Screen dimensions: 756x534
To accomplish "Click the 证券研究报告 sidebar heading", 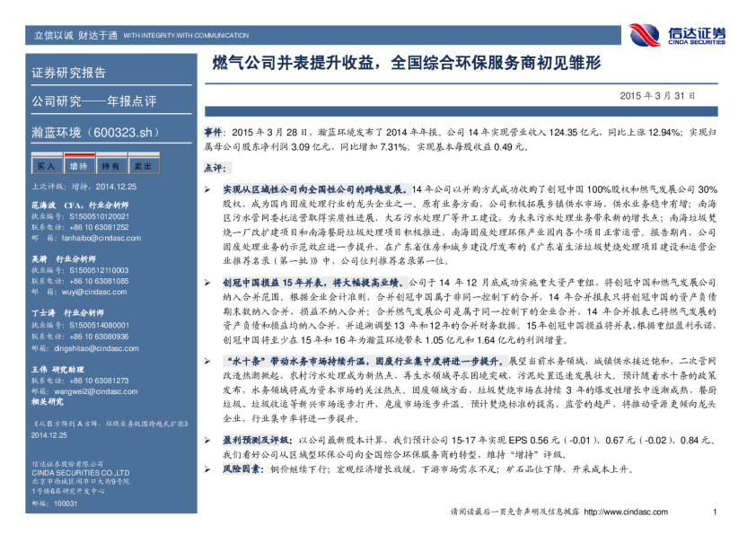I will (x=69, y=73).
